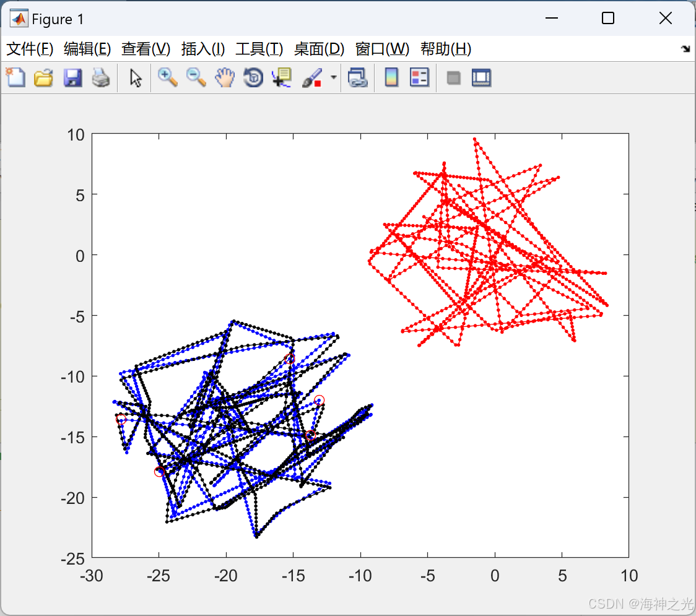
Task: Enable the Rotate 3D tool
Action: (x=253, y=77)
